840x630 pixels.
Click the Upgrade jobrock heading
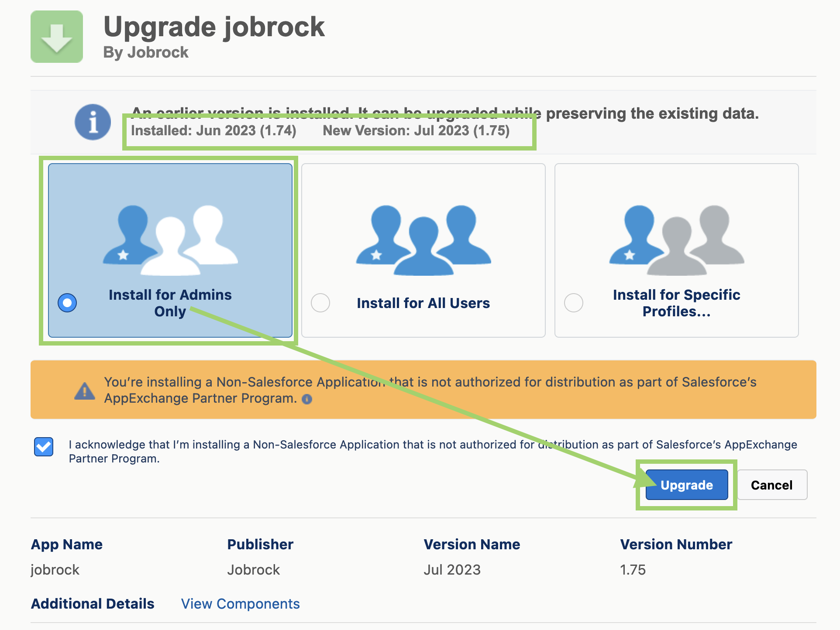[x=214, y=27]
